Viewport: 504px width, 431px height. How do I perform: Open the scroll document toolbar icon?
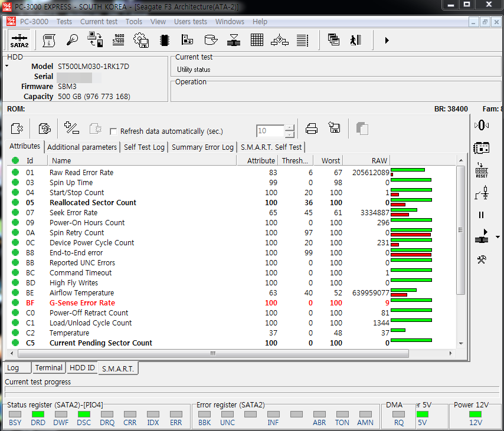pyautogui.click(x=49, y=41)
